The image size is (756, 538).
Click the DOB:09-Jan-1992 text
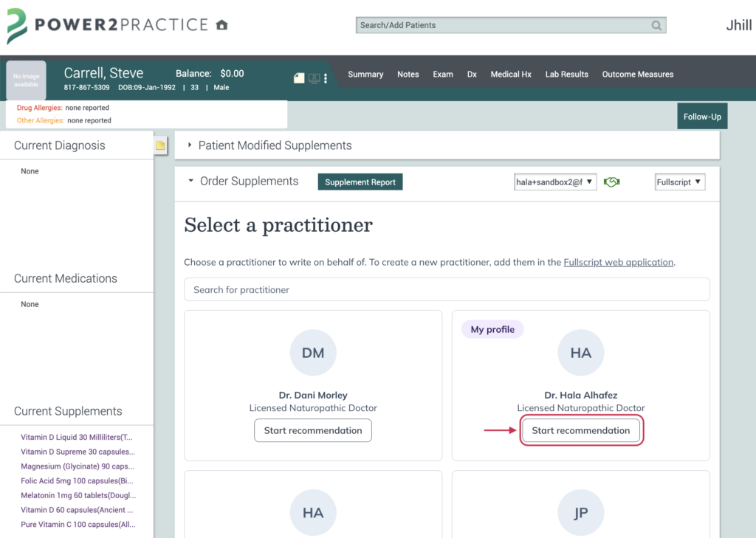click(x=147, y=87)
